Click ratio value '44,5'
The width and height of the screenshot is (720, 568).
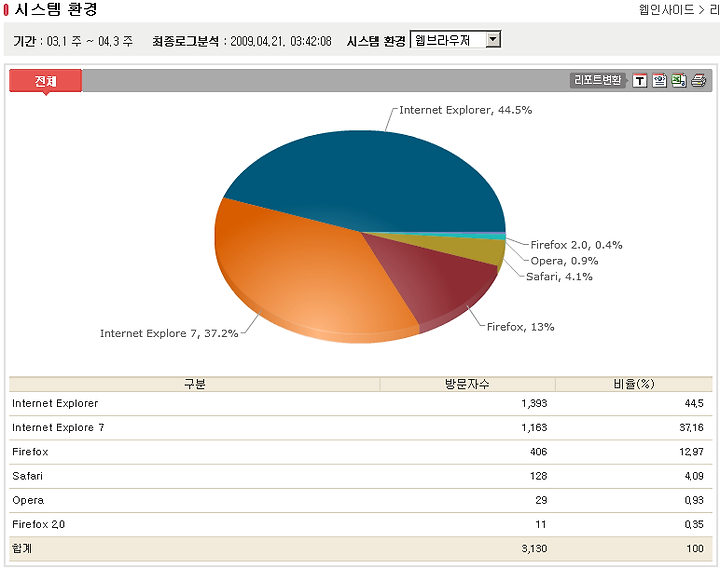click(694, 404)
